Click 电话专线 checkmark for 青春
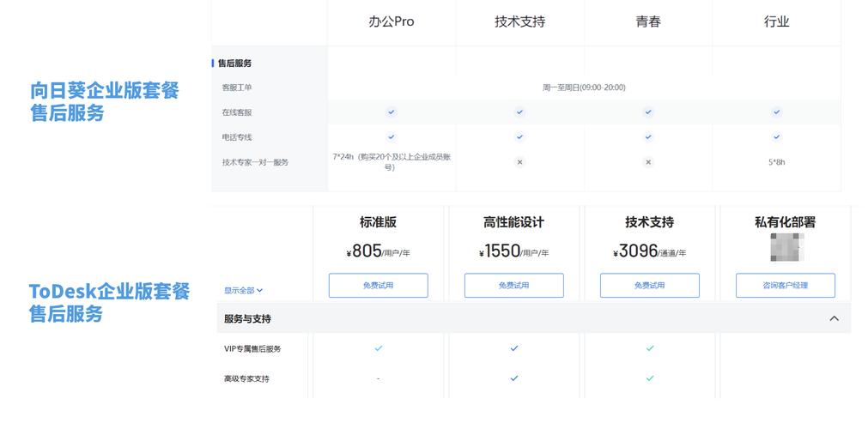Screen dimensions: 868x429 click(x=648, y=136)
